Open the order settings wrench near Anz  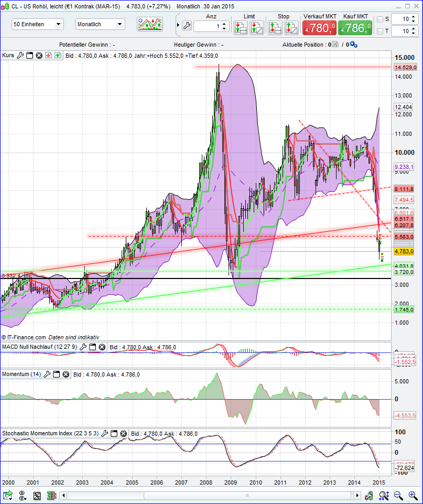187,26
